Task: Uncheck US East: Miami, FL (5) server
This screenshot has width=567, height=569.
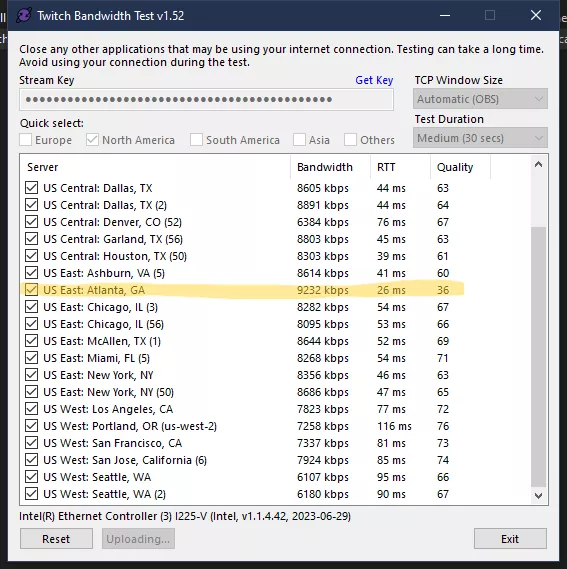Action: coord(32,358)
